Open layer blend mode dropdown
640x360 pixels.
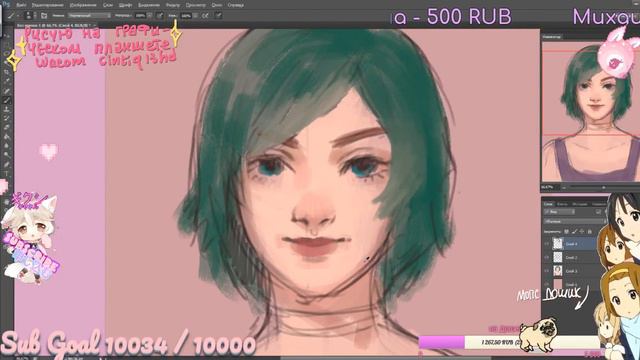pyautogui.click(x=574, y=222)
